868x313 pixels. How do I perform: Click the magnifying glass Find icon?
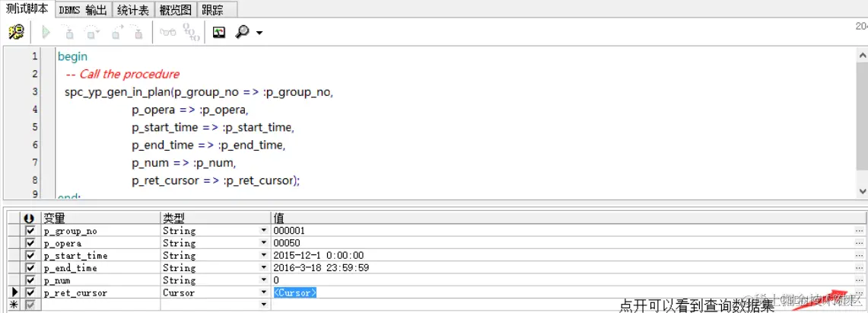(243, 33)
